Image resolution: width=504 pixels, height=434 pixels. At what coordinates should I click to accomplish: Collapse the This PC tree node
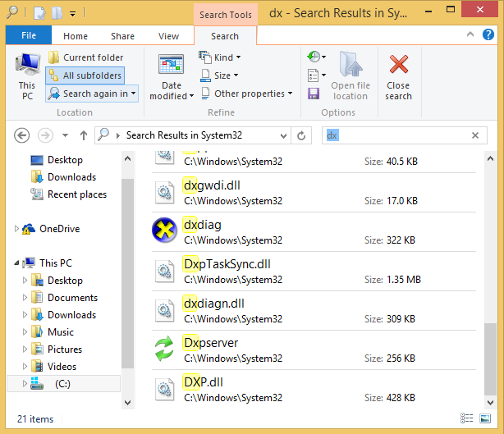pyautogui.click(x=16, y=263)
